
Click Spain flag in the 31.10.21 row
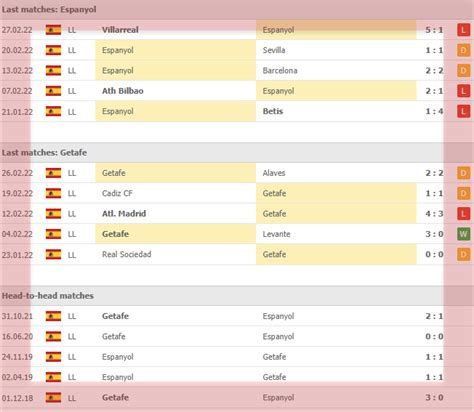pos(53,316)
